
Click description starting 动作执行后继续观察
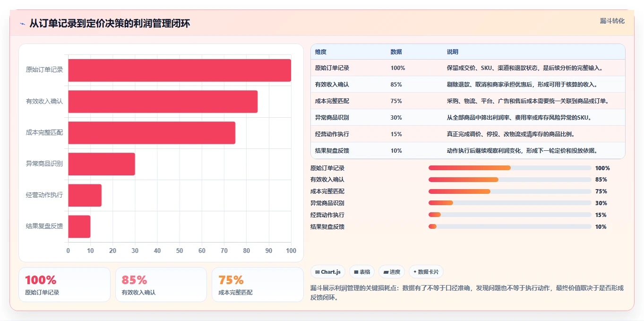pos(523,151)
